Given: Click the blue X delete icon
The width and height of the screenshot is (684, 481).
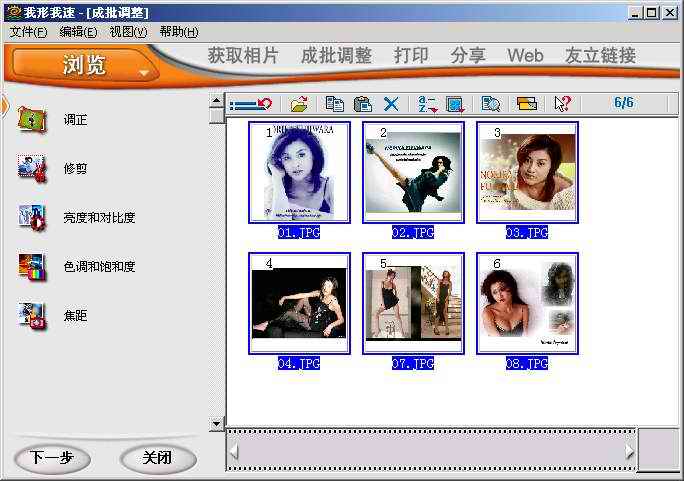Looking at the screenshot, I should 391,104.
